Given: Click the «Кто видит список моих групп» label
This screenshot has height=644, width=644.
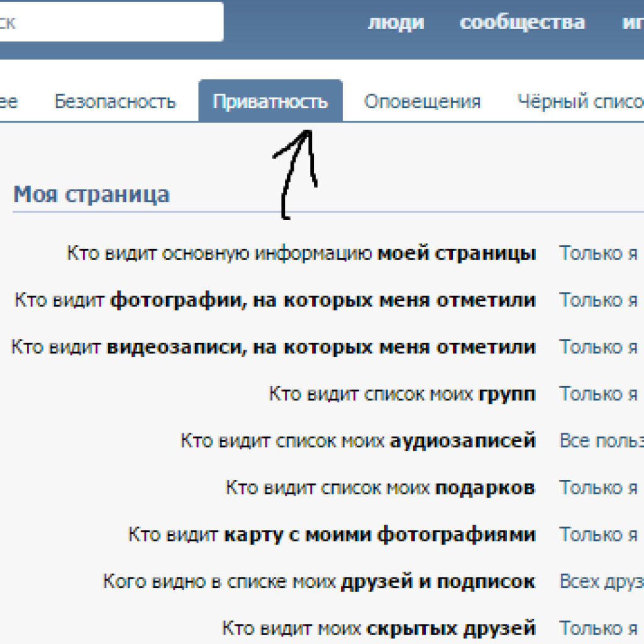Looking at the screenshot, I should [x=402, y=394].
